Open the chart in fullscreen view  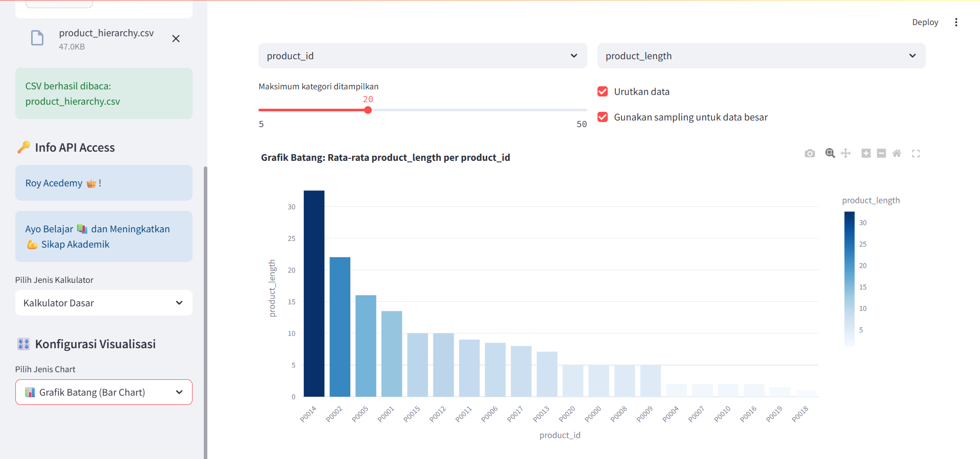pyautogui.click(x=916, y=154)
